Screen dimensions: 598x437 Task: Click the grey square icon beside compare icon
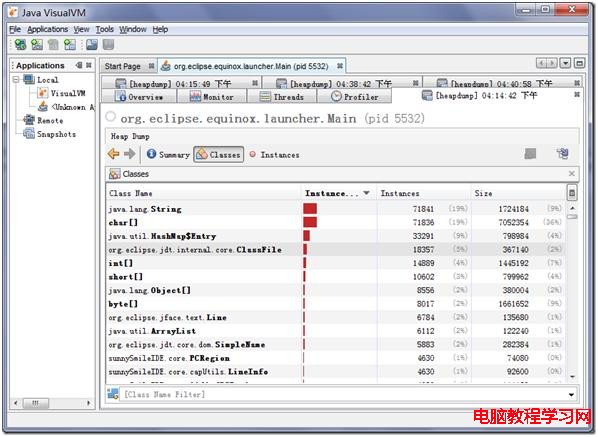click(530, 154)
